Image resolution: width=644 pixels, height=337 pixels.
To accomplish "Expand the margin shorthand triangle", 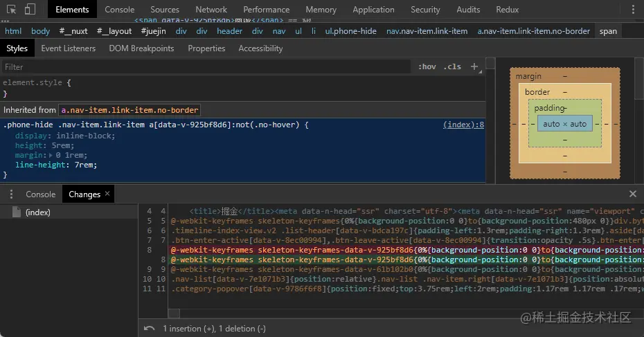I will coord(51,155).
